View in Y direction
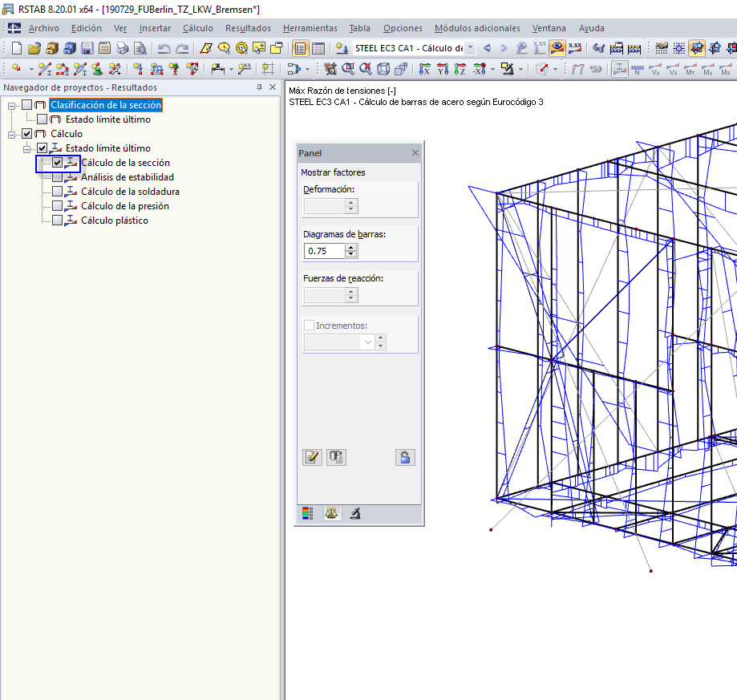737x700 pixels. click(x=443, y=70)
